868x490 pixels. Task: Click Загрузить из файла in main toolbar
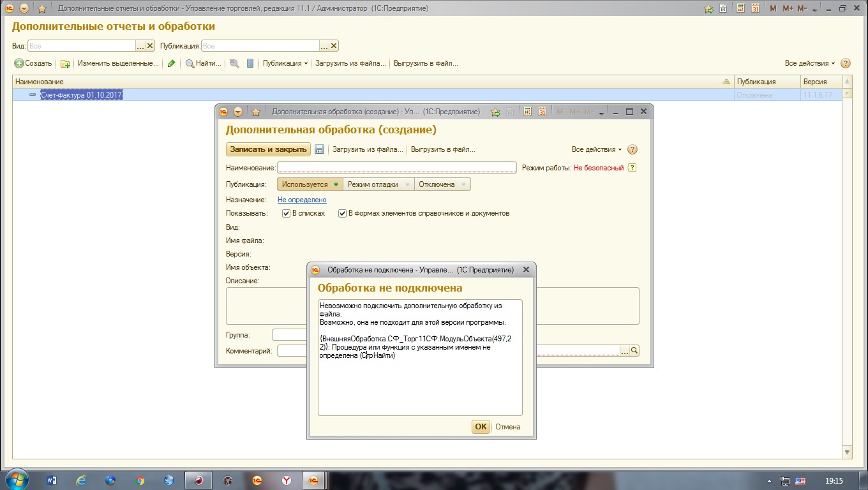pos(350,63)
